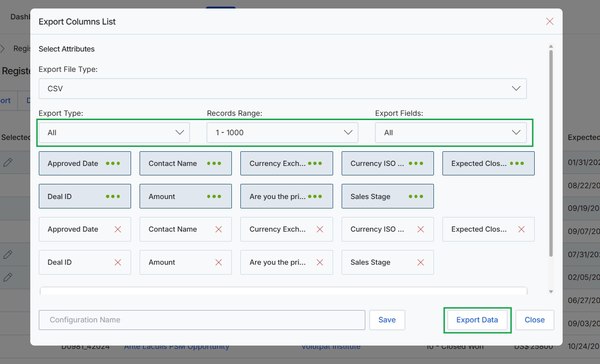Click the white Amount field box
This screenshot has width=600, height=364.
click(185, 262)
